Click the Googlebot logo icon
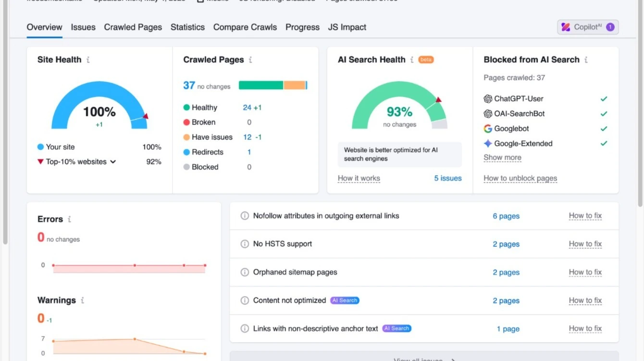644x361 pixels. point(488,129)
